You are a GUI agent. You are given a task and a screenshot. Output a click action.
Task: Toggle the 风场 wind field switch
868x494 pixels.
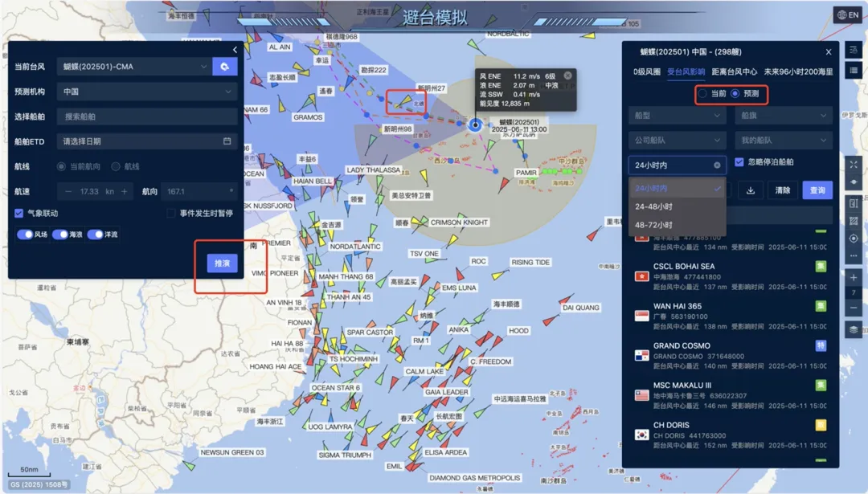coord(25,235)
